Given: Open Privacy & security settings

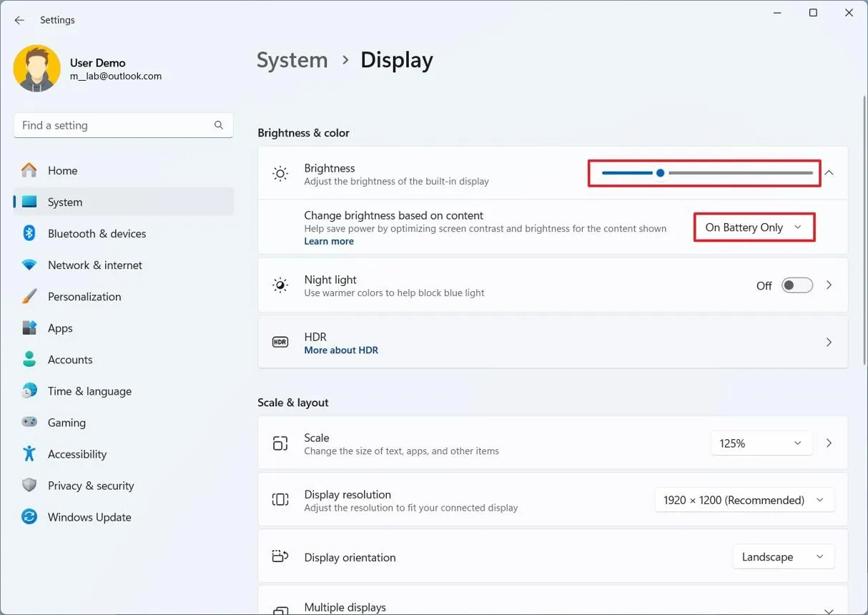Looking at the screenshot, I should (124, 485).
